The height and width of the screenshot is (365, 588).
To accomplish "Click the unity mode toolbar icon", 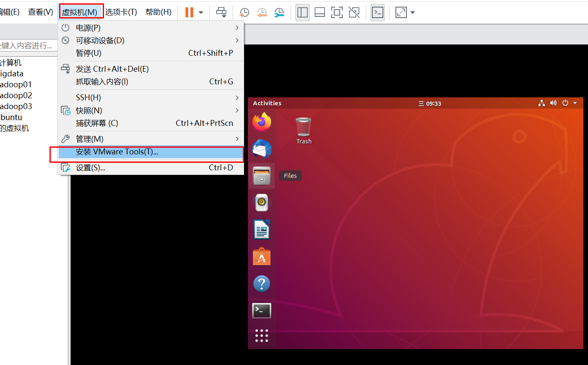I will 354,12.
